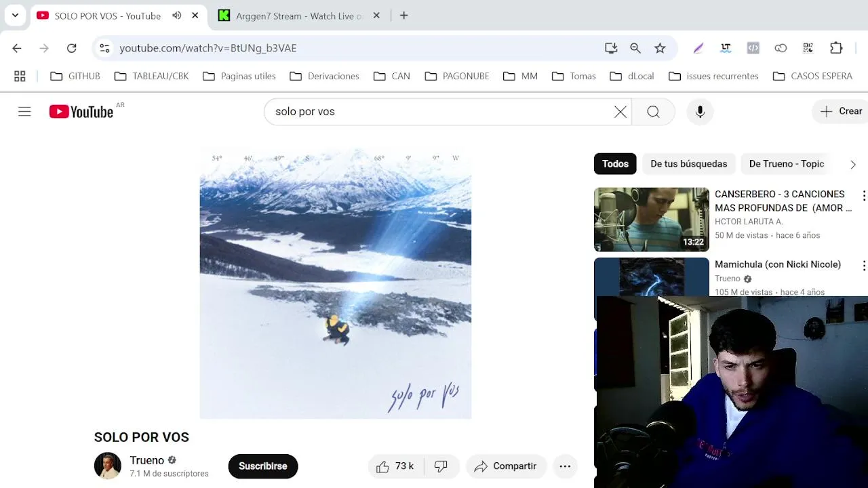Go back to previous page
This screenshot has height=488, width=868.
click(17, 48)
